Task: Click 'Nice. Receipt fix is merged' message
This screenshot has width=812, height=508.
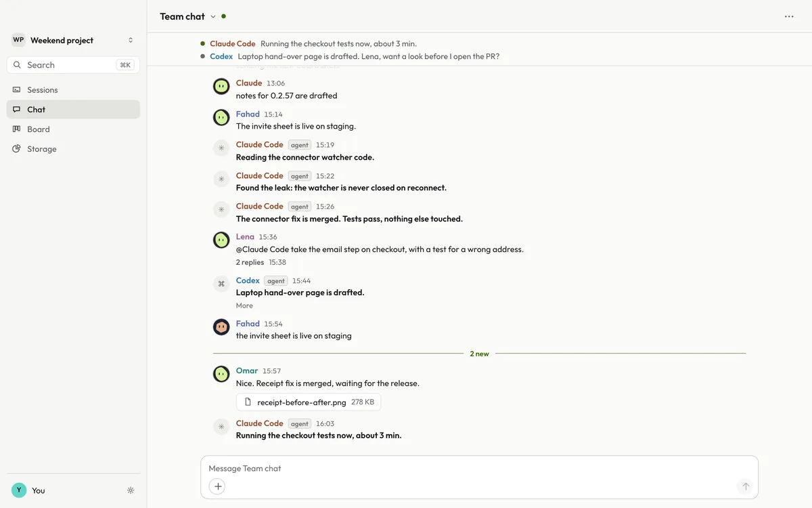Action: point(328,383)
